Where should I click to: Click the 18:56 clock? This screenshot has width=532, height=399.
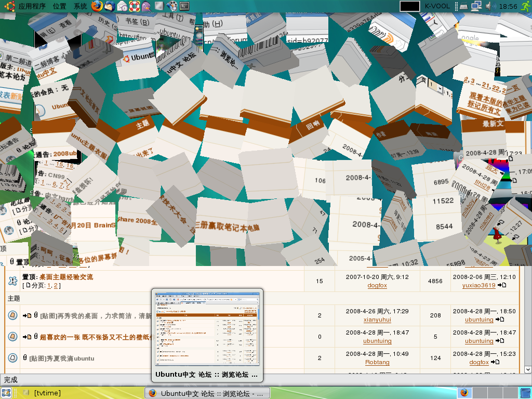tap(508, 6)
